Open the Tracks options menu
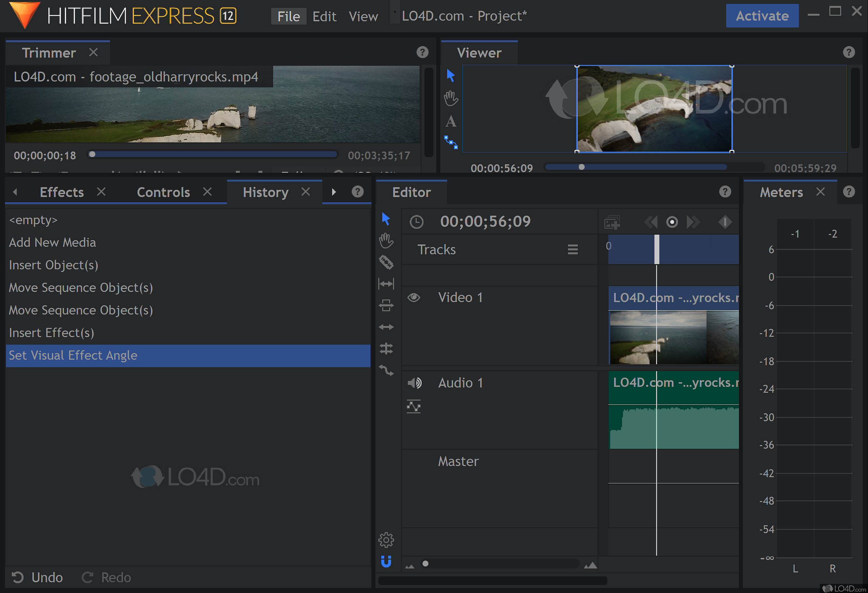This screenshot has height=593, width=868. (x=573, y=249)
